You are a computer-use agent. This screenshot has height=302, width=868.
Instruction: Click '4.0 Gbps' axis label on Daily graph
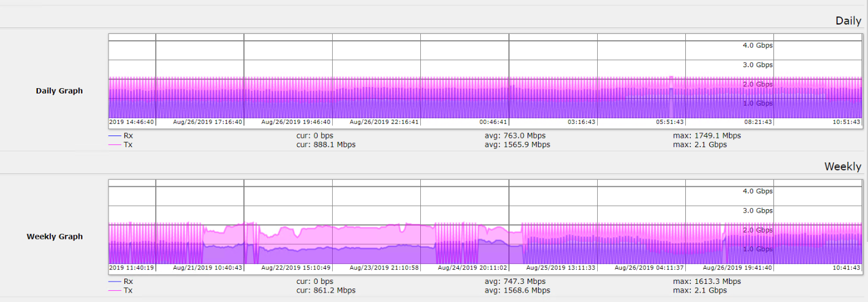click(x=758, y=45)
